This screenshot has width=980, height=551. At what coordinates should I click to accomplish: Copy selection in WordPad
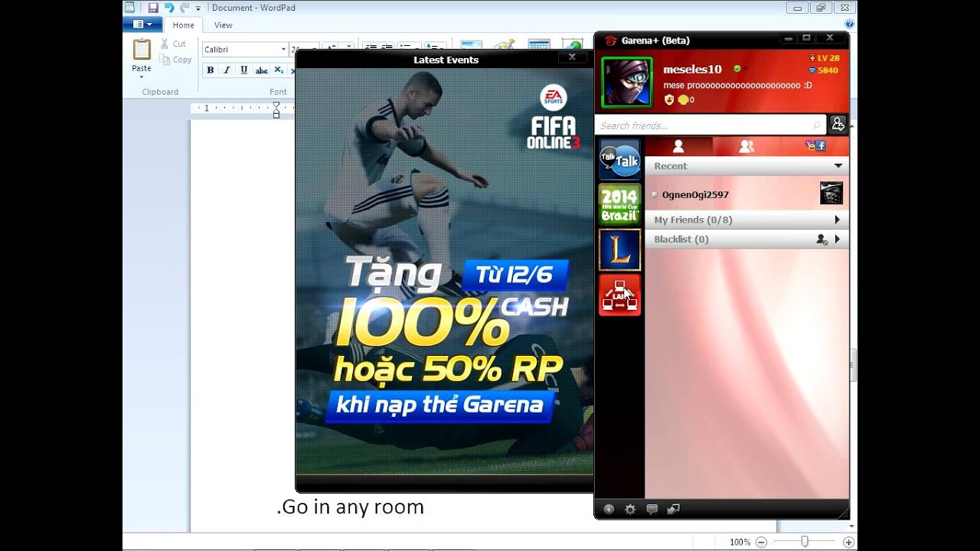point(175,60)
